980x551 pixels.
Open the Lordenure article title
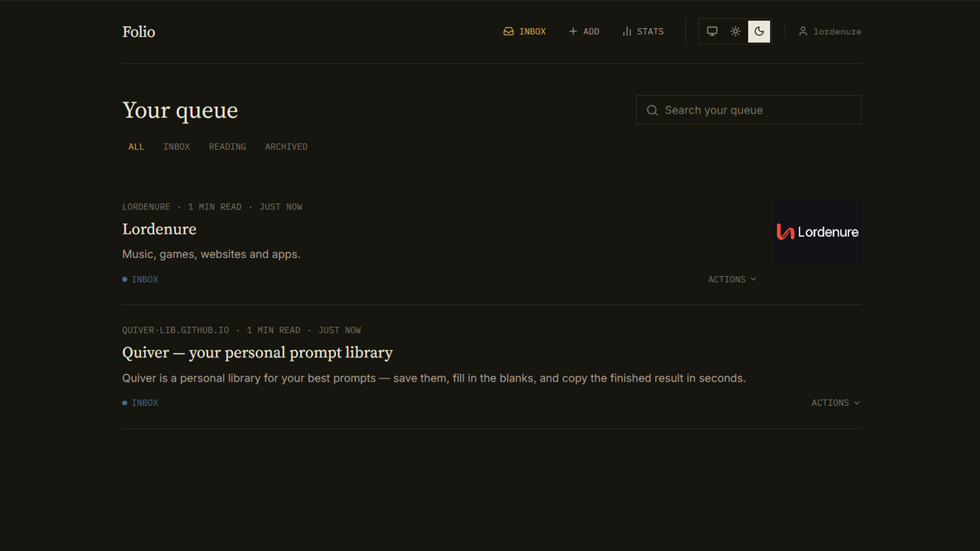pyautogui.click(x=159, y=229)
